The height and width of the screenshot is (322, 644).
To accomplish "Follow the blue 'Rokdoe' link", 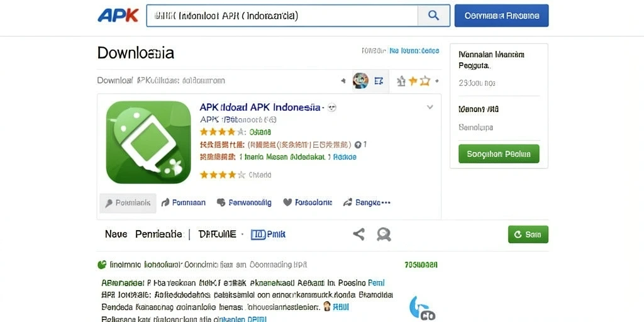I will point(345,157).
